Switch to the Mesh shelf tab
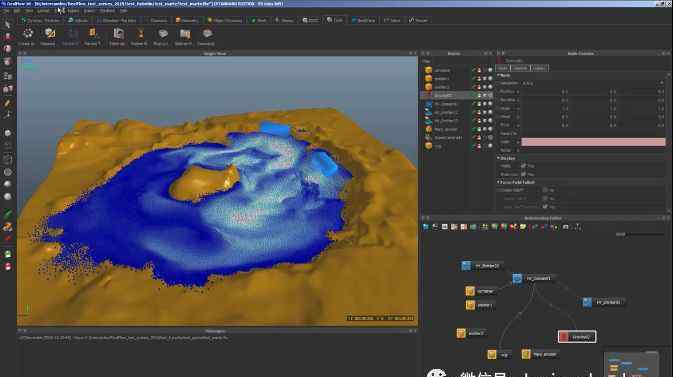673x377 pixels. click(259, 20)
